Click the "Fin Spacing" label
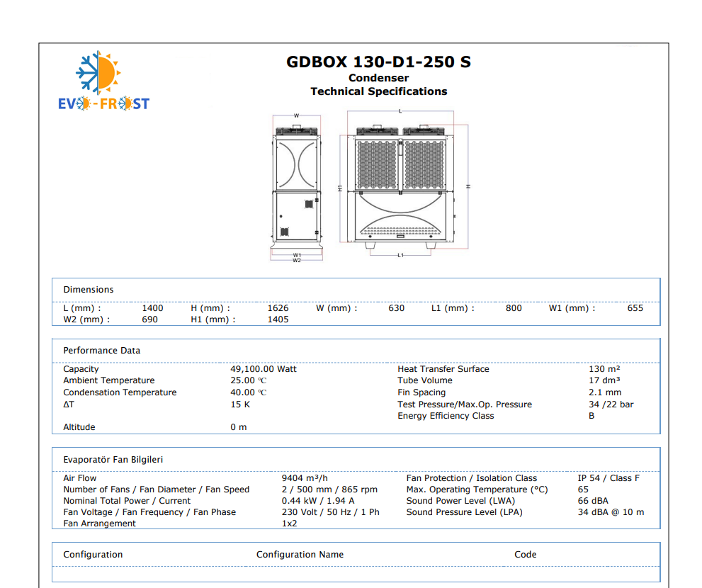Screen dimensions: 702x588 (421, 392)
